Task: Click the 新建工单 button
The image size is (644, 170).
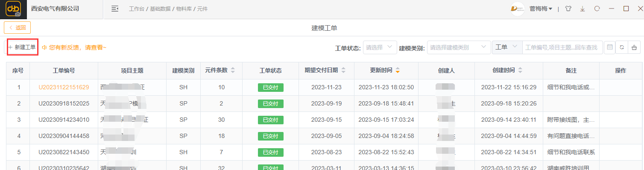Action: click(23, 47)
